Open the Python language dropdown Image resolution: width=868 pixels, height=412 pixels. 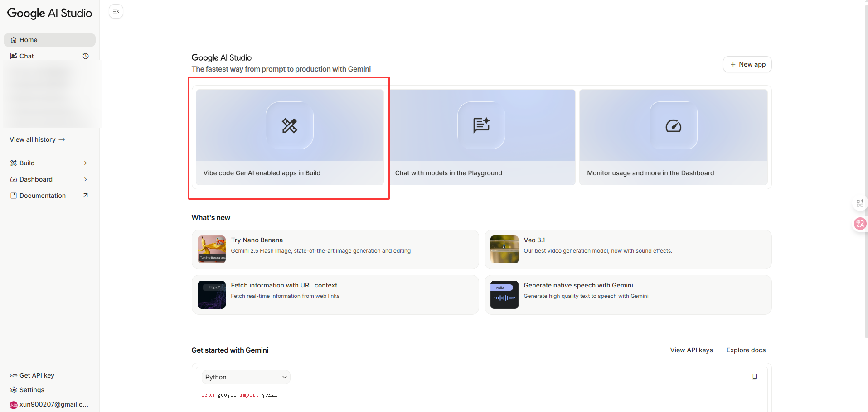(246, 377)
